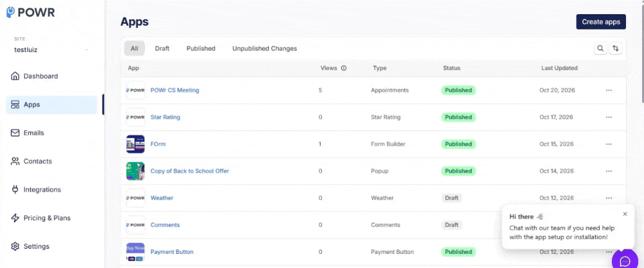
Task: Switch to Unpublished Changes tab
Action: pyautogui.click(x=265, y=48)
